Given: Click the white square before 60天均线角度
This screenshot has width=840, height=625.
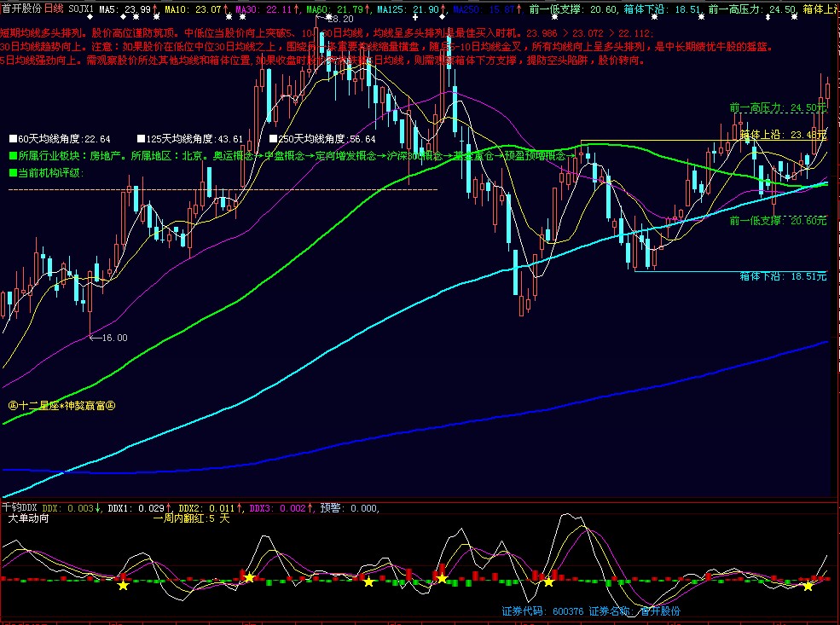Looking at the screenshot, I should click(14, 139).
